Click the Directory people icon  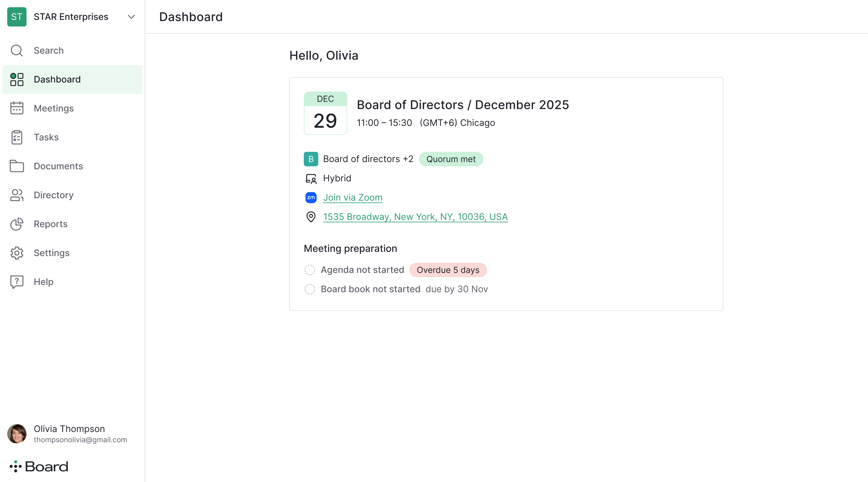point(17,195)
